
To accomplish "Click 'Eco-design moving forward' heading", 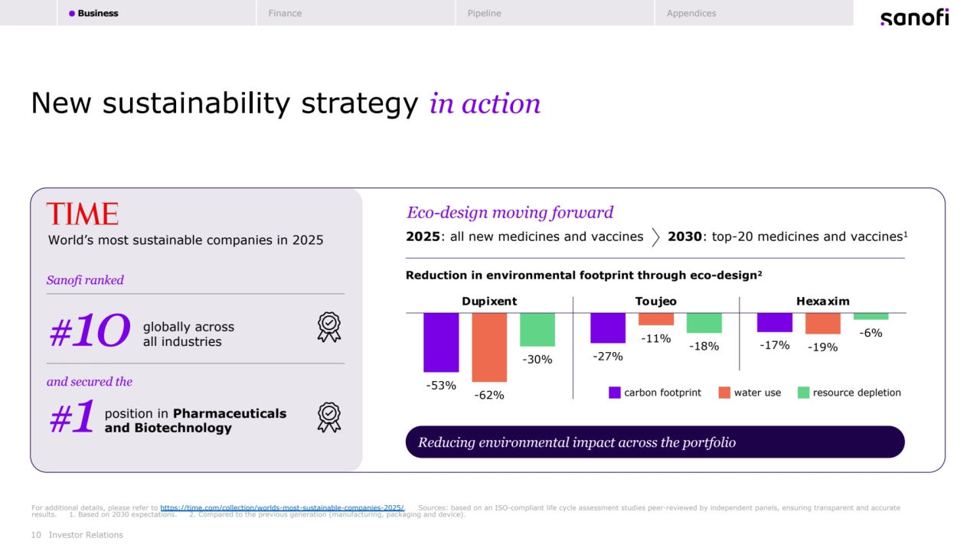I will (510, 213).
